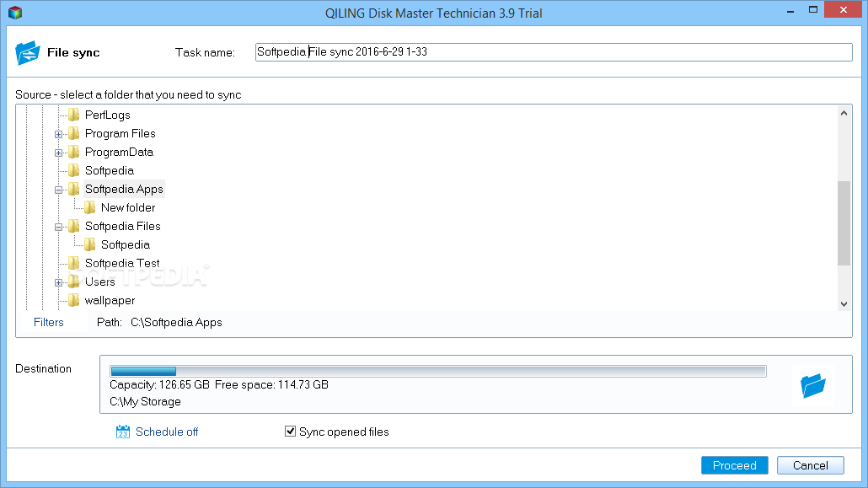This screenshot has height=488, width=868.
Task: Select Program Files folder label
Action: 121,133
